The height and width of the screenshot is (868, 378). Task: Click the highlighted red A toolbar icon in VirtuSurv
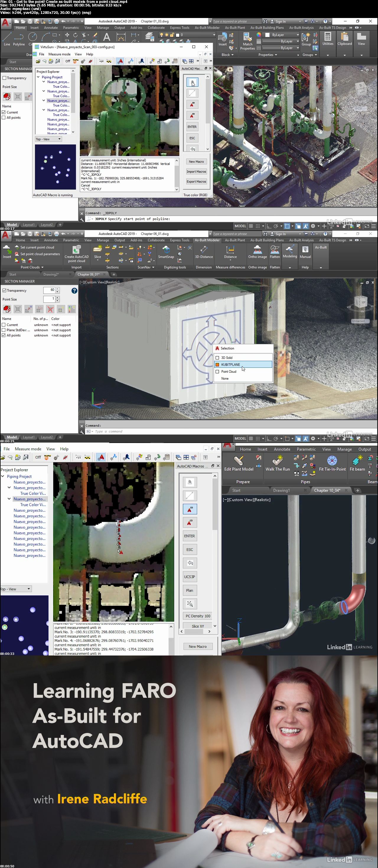click(x=120, y=61)
